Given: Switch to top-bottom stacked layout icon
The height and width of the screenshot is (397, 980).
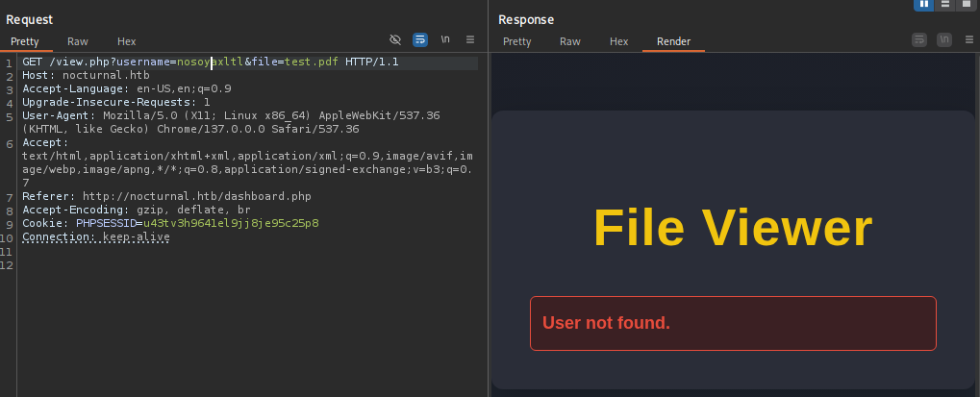Looking at the screenshot, I should tap(946, 5).
